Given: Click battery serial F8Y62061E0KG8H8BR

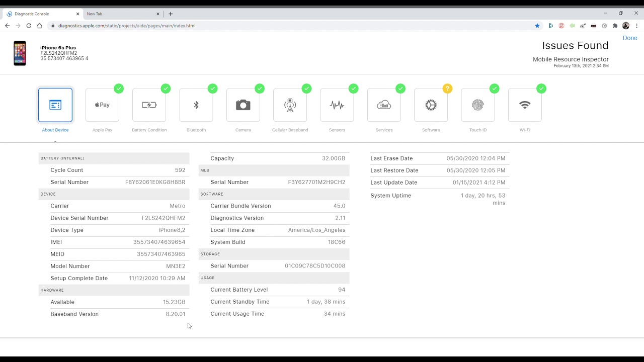Looking at the screenshot, I should click(x=155, y=182).
